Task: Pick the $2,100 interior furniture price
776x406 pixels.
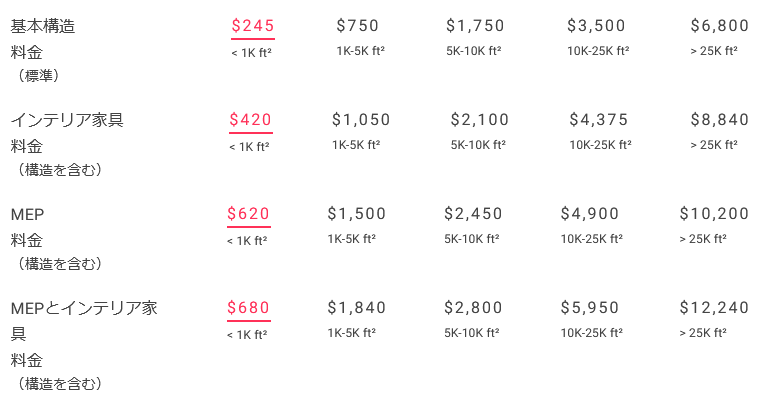Action: (480, 120)
